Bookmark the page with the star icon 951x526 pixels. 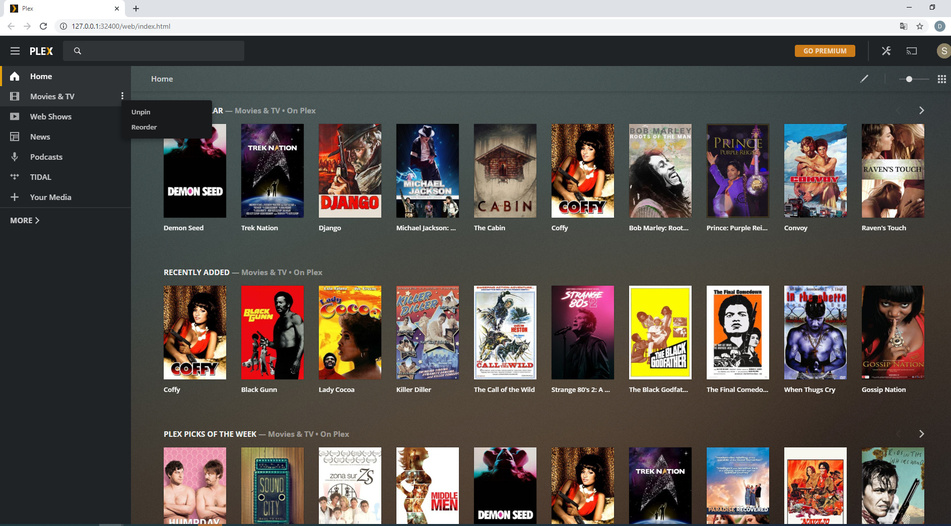click(x=919, y=26)
